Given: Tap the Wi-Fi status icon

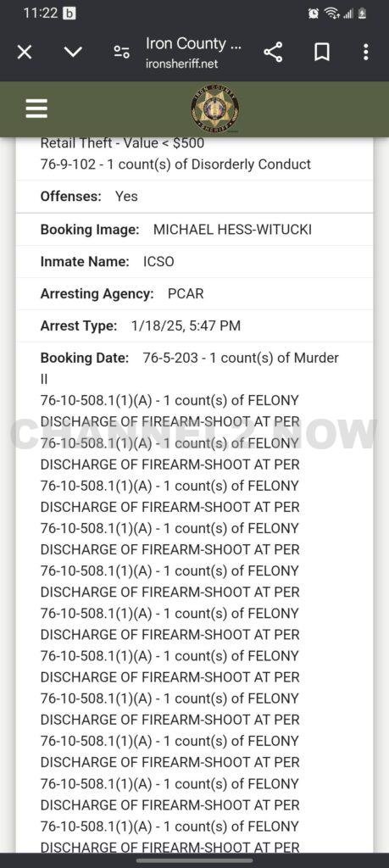Looking at the screenshot, I should [x=331, y=14].
